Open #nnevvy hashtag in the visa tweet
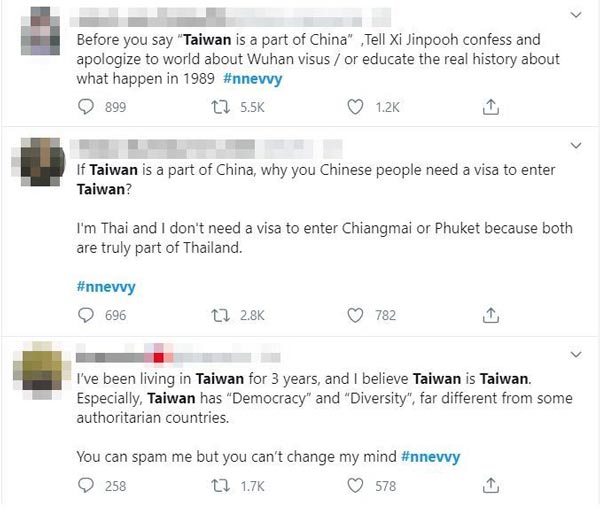Image resolution: width=600 pixels, height=510 pixels. (106, 287)
